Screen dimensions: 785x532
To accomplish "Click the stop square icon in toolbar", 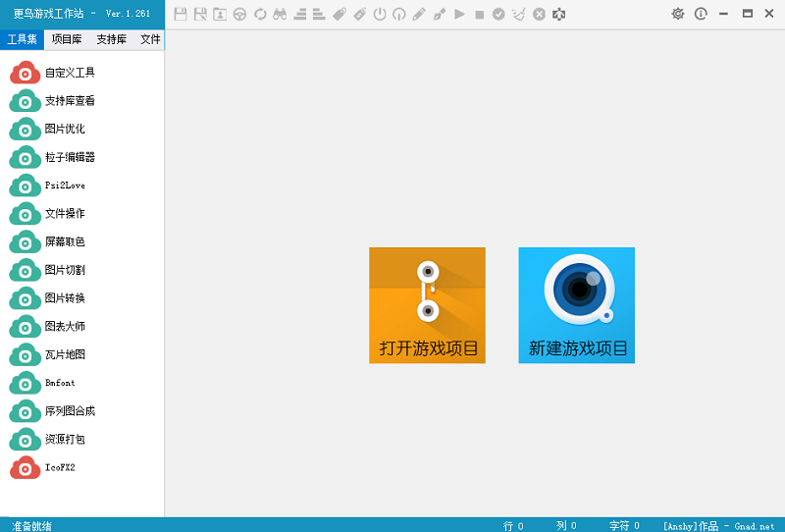I will coord(479,14).
